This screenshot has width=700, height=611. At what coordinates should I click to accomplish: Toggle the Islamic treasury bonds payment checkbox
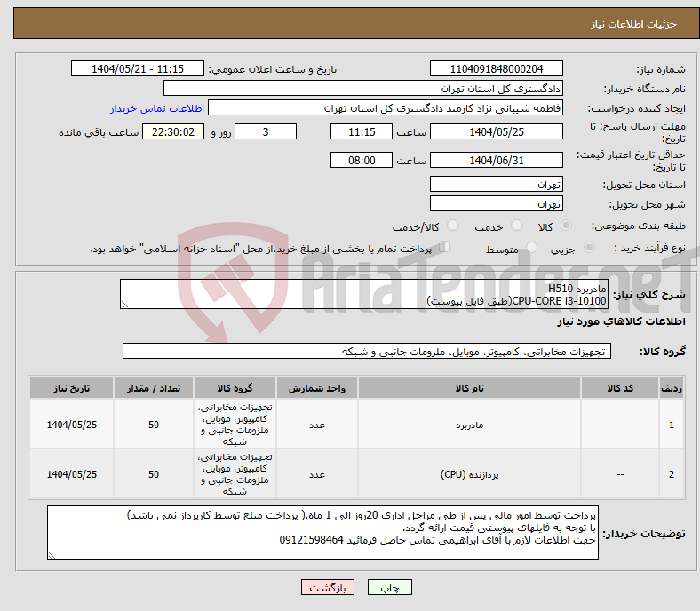[x=445, y=247]
